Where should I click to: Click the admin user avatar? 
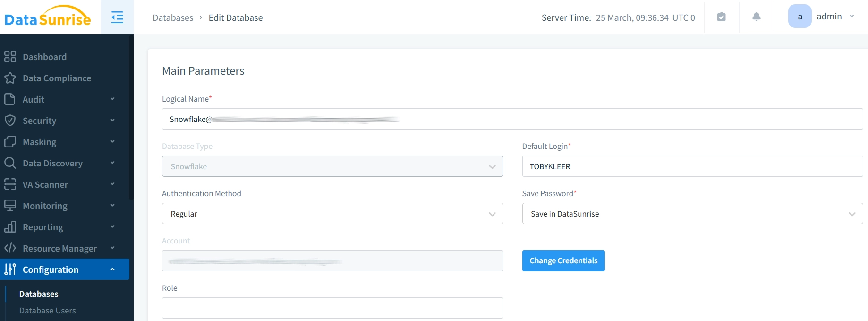coord(800,17)
